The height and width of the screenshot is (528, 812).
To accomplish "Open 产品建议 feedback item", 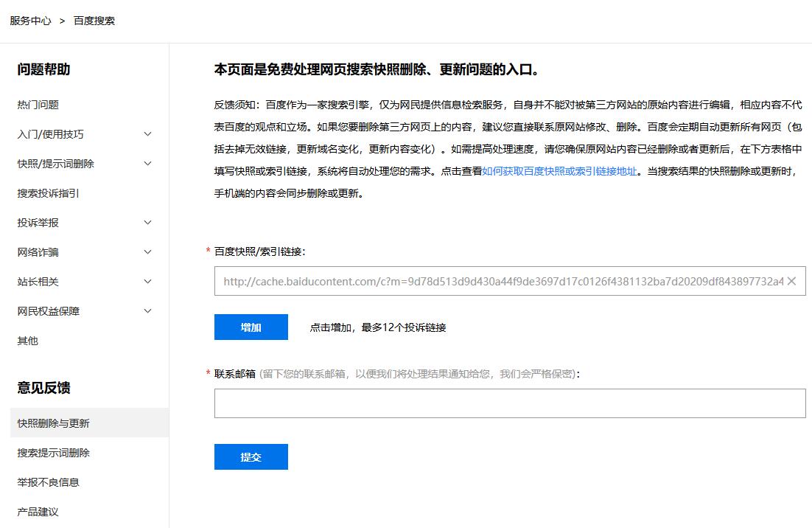I will point(38,512).
